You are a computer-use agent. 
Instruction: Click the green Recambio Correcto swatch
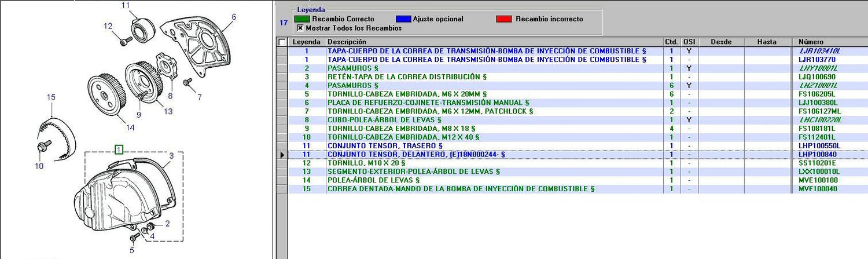pyautogui.click(x=301, y=19)
